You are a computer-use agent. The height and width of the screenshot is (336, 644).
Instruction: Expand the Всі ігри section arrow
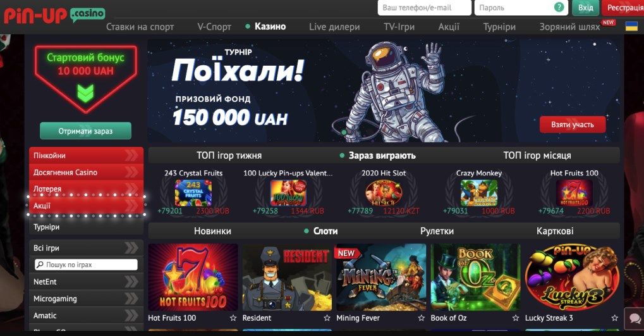point(131,248)
